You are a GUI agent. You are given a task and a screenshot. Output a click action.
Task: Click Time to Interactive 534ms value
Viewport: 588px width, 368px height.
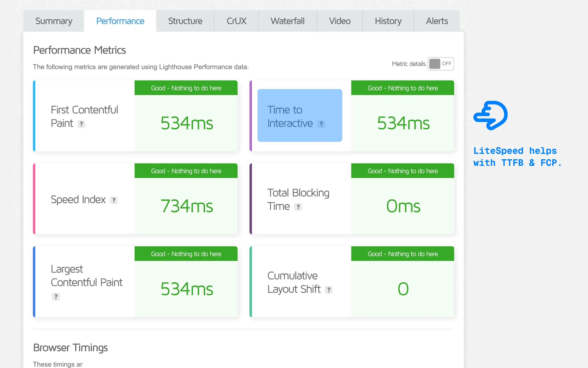click(403, 123)
